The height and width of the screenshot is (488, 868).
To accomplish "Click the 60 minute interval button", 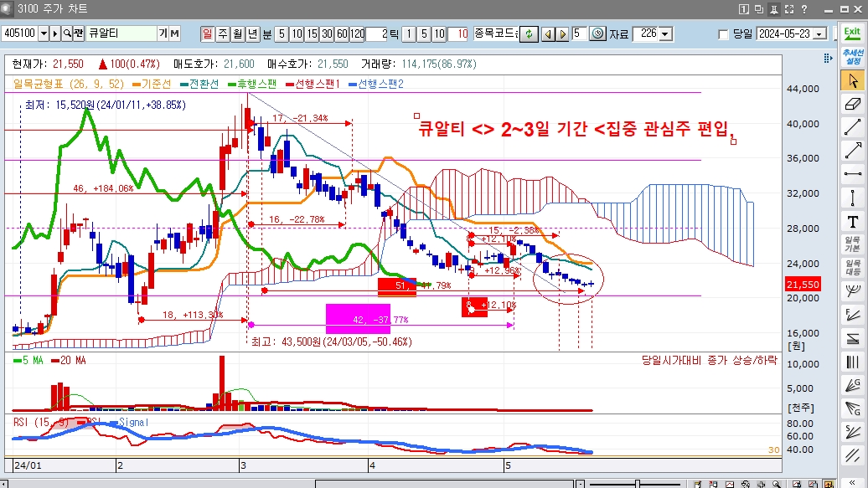I will click(342, 34).
